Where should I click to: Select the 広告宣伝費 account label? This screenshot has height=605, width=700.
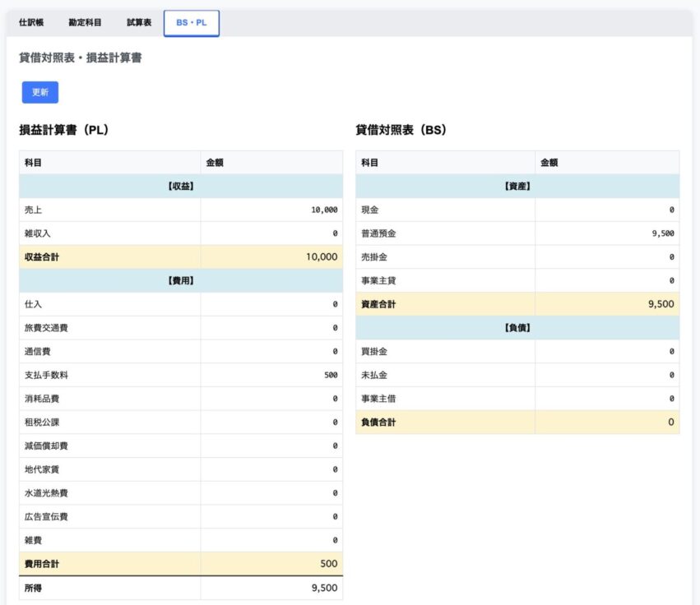[46, 517]
